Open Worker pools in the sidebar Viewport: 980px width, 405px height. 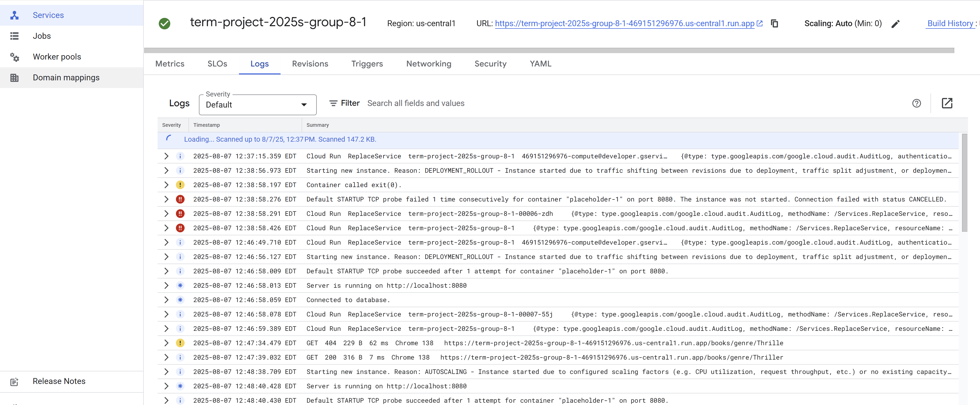57,57
